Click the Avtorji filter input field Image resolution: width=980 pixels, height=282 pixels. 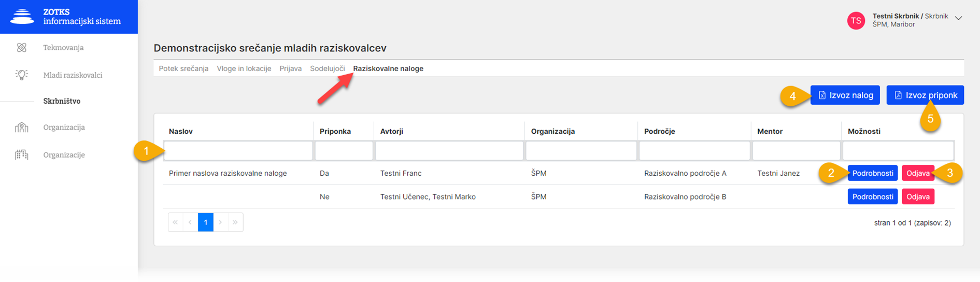pyautogui.click(x=449, y=150)
